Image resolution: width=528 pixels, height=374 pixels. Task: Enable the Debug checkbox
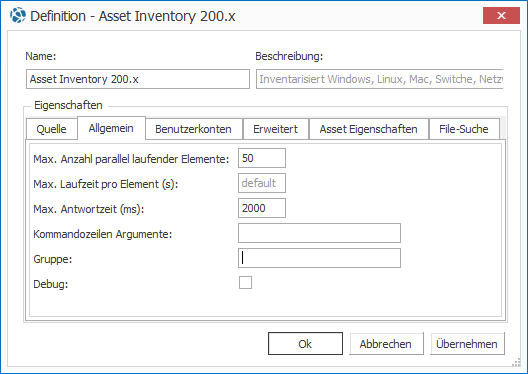(x=245, y=282)
